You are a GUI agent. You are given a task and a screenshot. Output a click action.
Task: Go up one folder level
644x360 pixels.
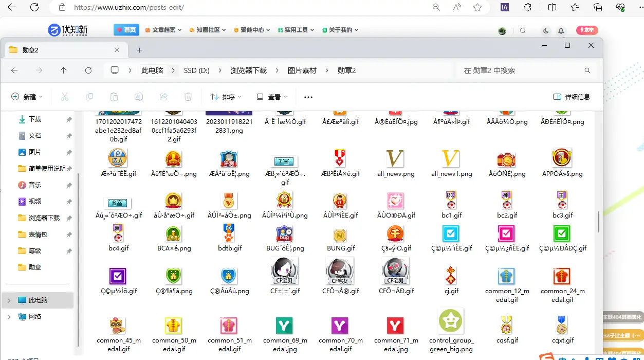[x=63, y=70]
